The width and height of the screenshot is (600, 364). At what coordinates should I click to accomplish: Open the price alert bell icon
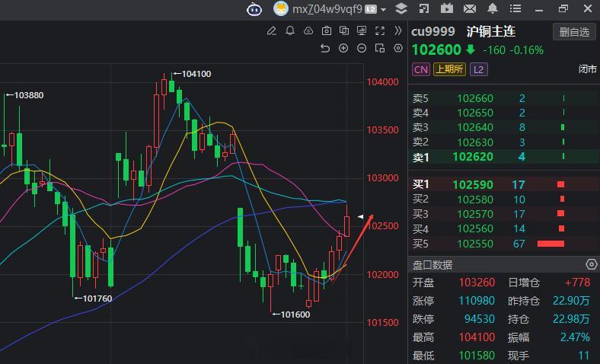(290, 31)
